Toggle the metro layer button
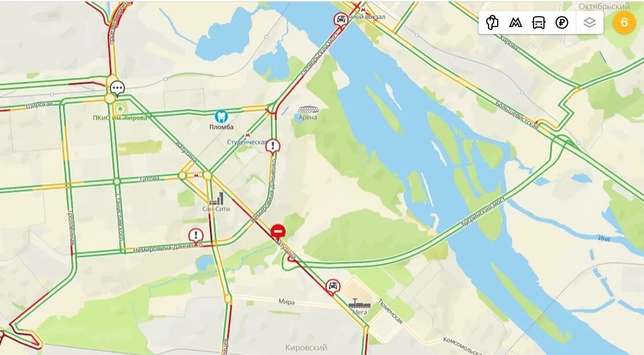 point(515,22)
